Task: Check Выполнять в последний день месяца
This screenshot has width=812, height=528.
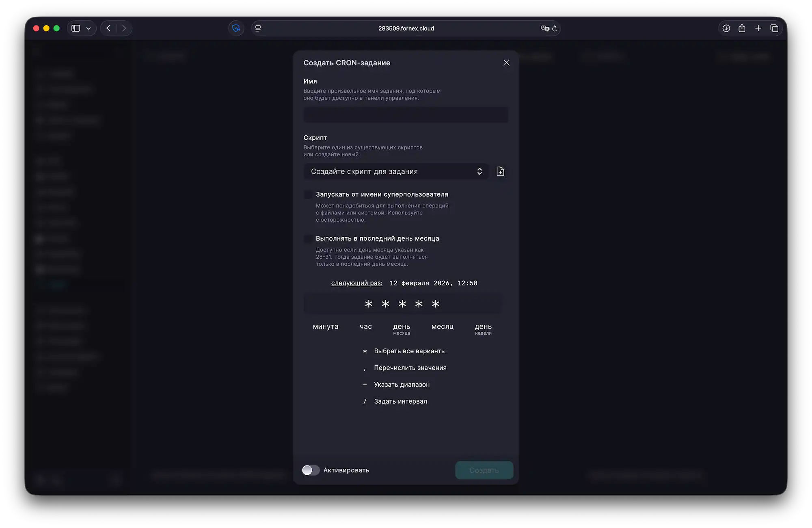Action: 309,238
